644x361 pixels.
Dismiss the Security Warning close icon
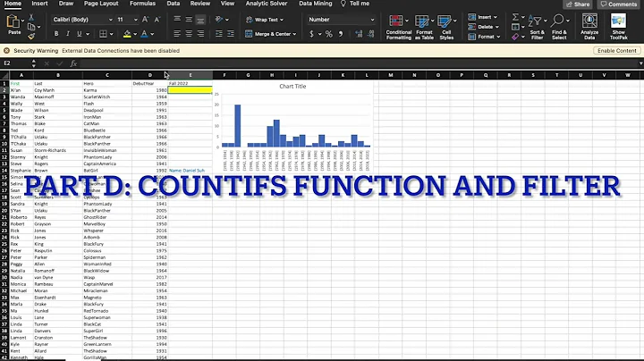[x=6, y=50]
